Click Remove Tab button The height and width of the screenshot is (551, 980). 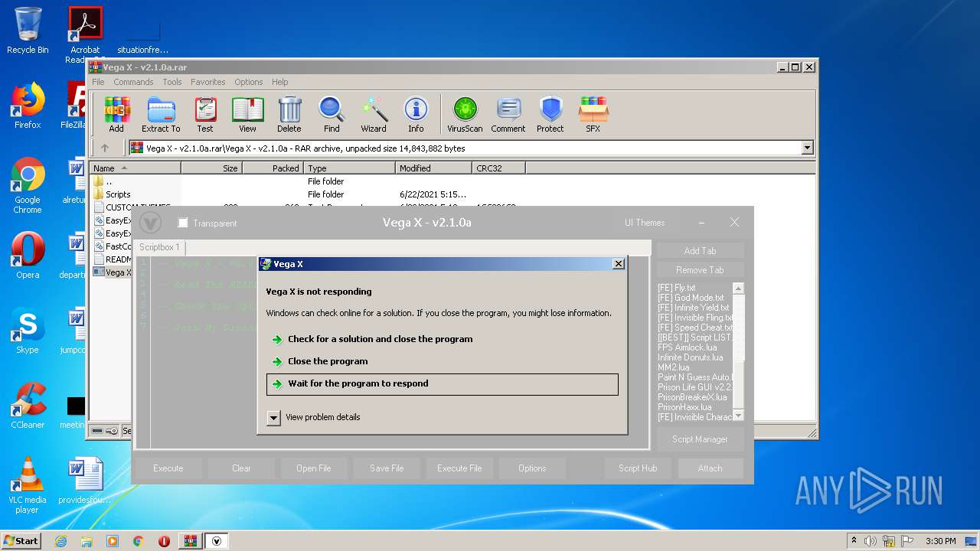point(700,270)
